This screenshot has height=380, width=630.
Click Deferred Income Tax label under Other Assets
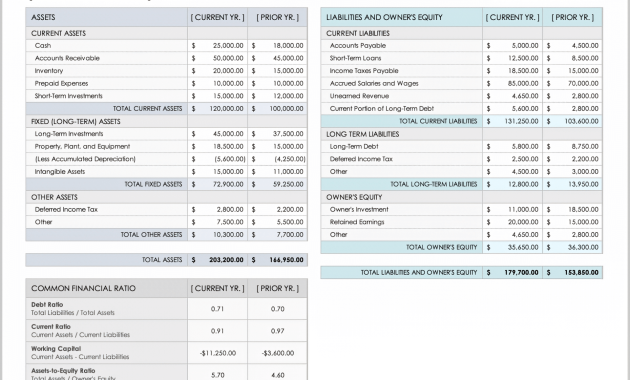click(x=66, y=209)
